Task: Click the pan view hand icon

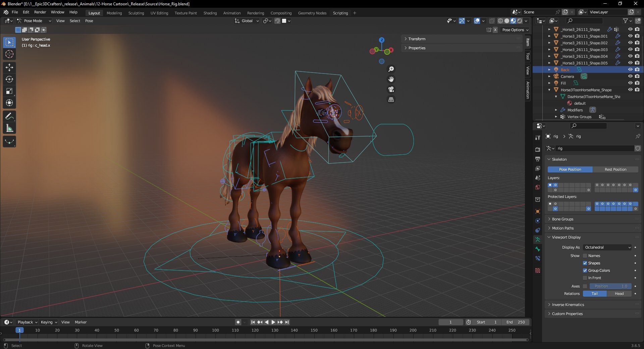Action: tap(391, 79)
